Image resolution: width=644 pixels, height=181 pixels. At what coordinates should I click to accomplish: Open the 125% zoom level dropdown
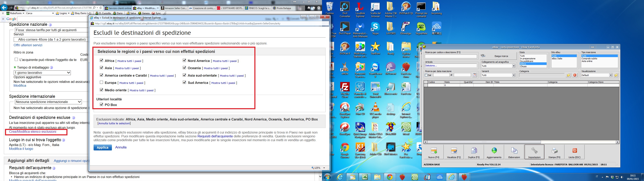324,168
